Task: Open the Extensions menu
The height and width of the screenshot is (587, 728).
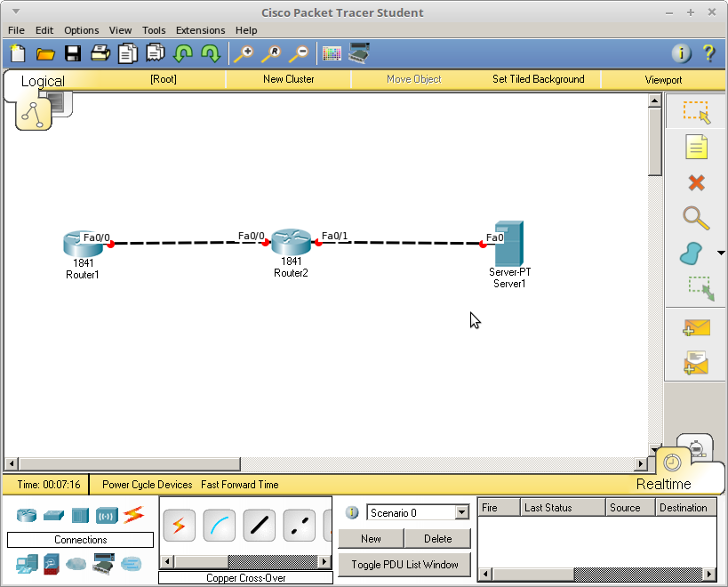Action: coord(200,30)
